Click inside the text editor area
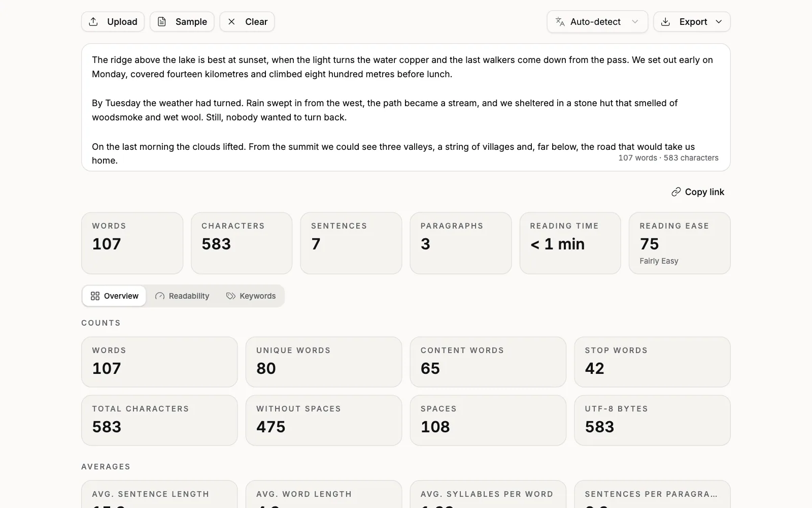This screenshot has height=508, width=812. tap(406, 107)
